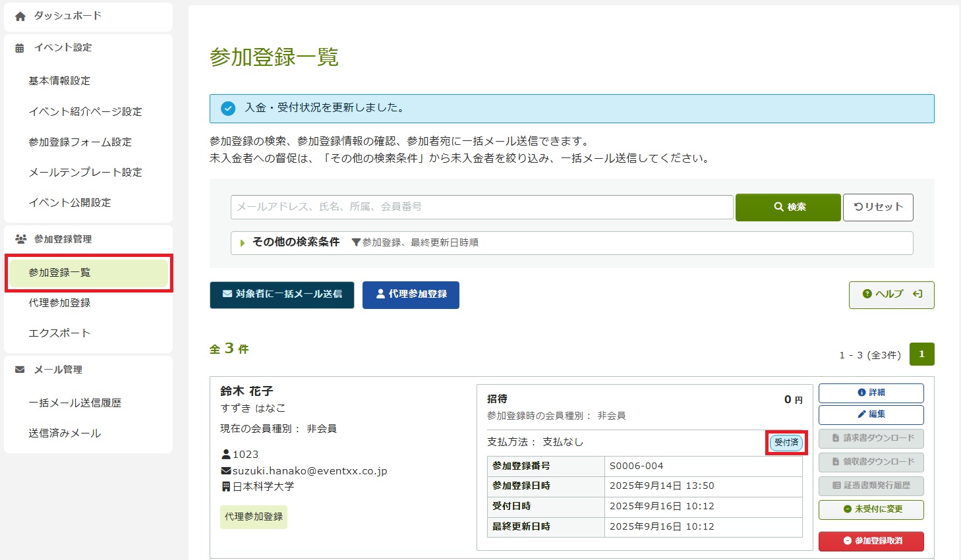Click the email envelope icon beside suzuki.hanako address
The height and width of the screenshot is (560, 961).
point(226,471)
